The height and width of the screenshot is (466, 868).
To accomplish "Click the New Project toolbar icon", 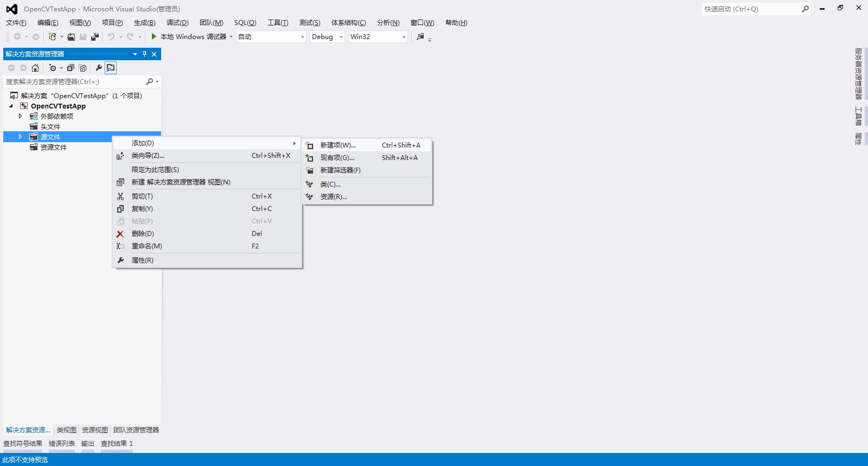I will tap(52, 37).
